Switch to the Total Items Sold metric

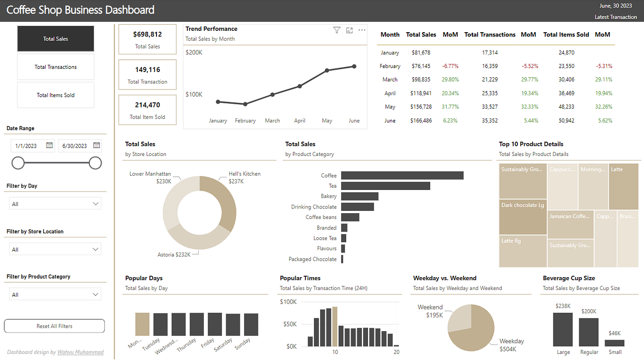tap(55, 95)
